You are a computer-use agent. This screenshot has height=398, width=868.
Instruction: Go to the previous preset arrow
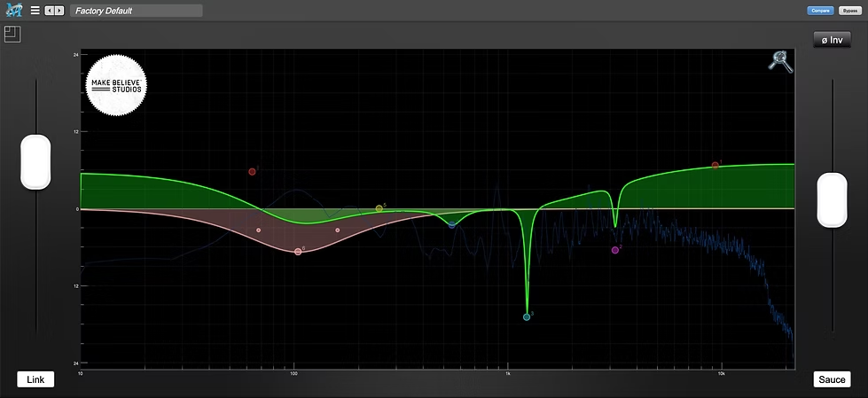tap(49, 11)
